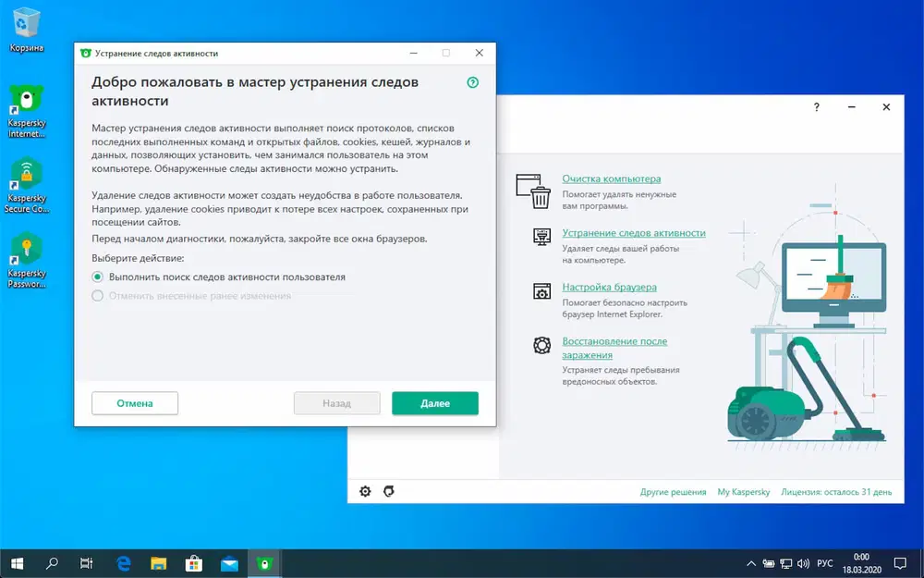Click the green help question mark in wizard

[x=472, y=82]
